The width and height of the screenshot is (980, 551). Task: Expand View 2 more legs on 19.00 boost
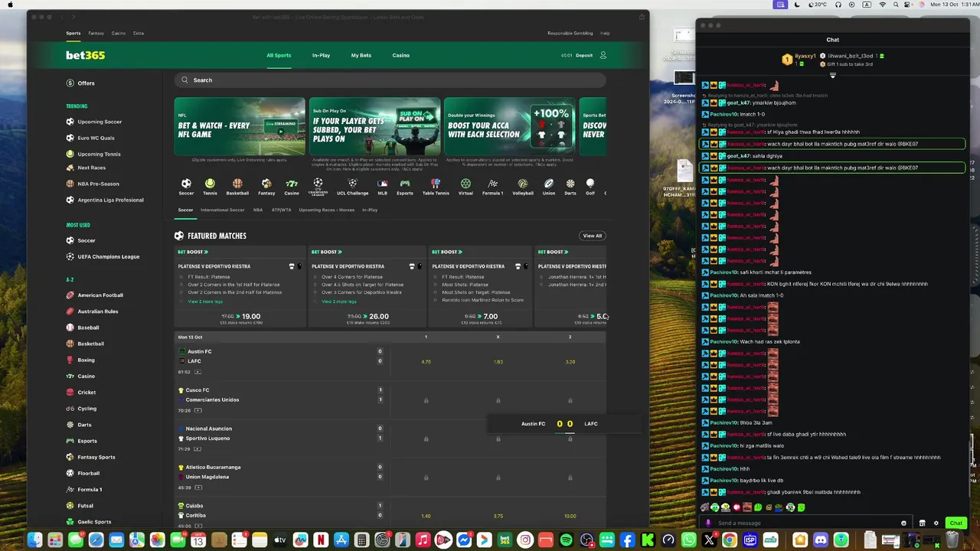pyautogui.click(x=205, y=302)
